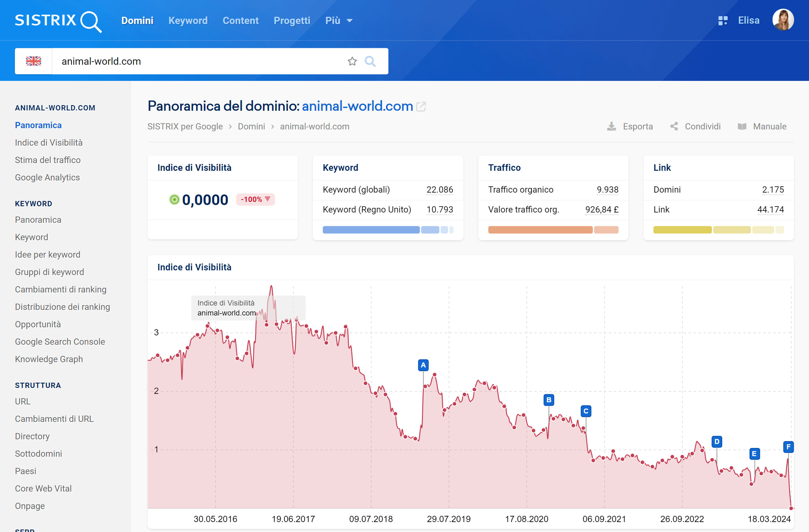Open Onpage in sidebar
The width and height of the screenshot is (809, 532).
30,506
